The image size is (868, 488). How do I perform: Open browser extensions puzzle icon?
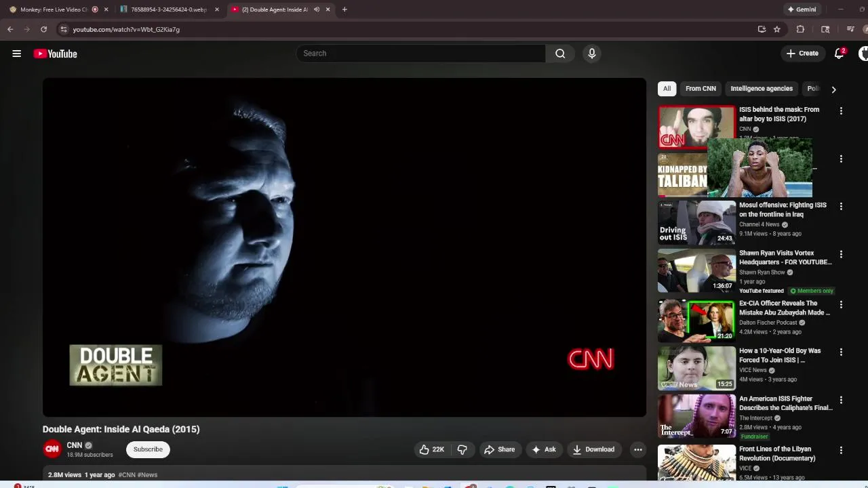(x=800, y=29)
